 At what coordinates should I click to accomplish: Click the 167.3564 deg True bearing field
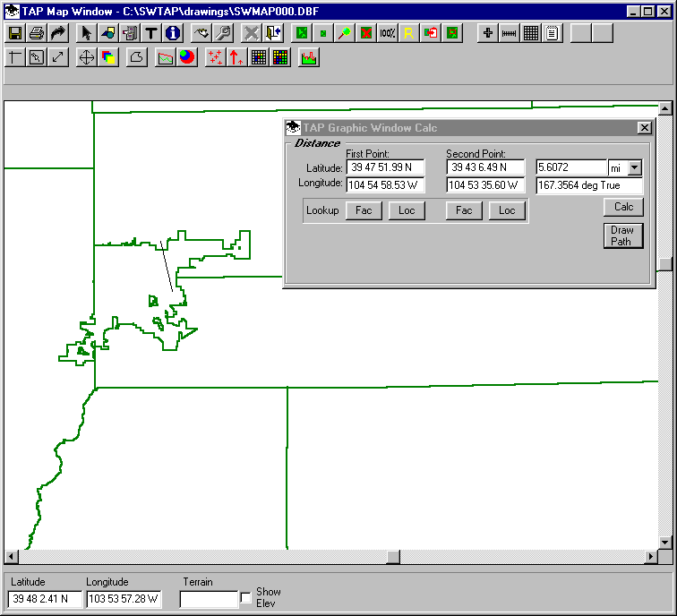(x=589, y=185)
